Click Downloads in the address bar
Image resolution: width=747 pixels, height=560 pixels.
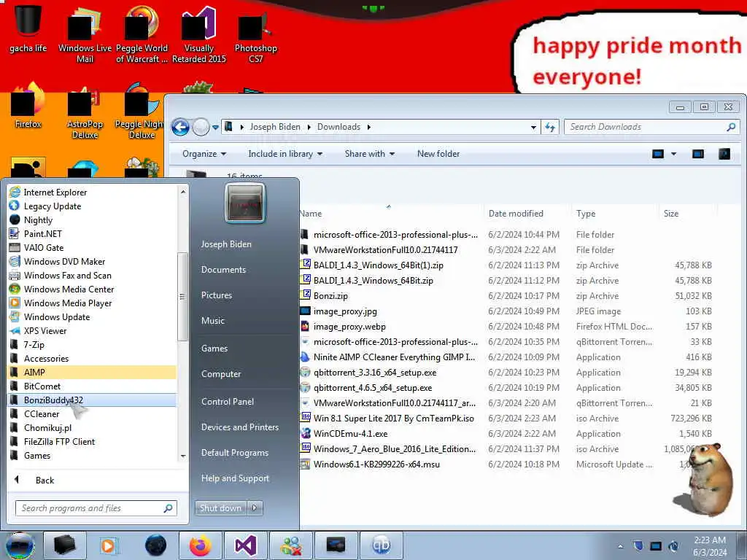(338, 127)
